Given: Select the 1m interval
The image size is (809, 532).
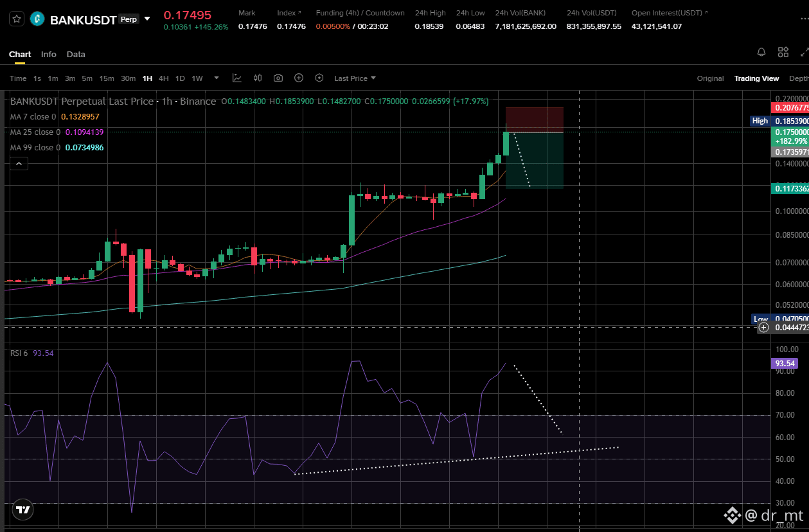Looking at the screenshot, I should (x=53, y=78).
